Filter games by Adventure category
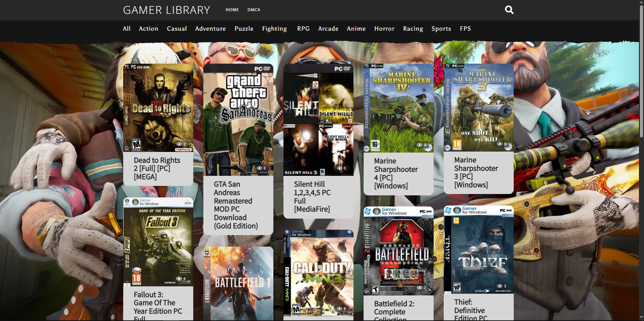Image resolution: width=644 pixels, height=321 pixels. point(210,29)
